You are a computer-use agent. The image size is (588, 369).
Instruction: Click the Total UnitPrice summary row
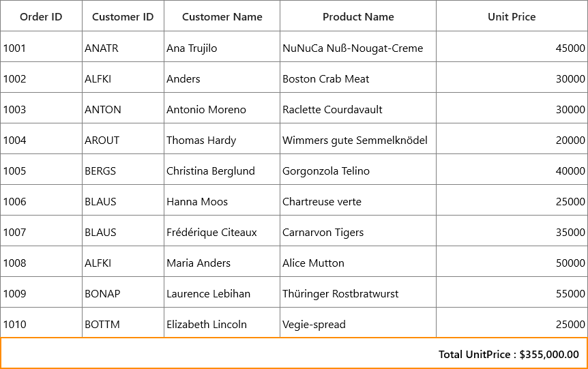294,353
